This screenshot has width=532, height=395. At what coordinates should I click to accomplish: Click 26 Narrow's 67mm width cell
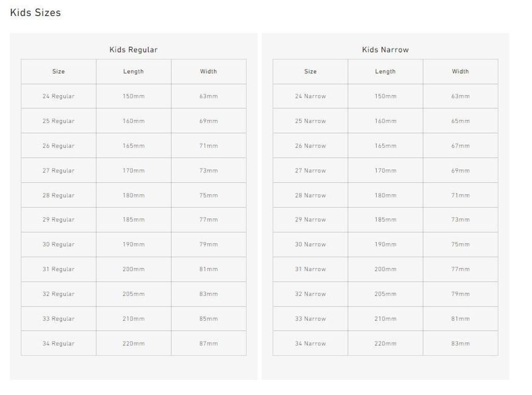(460, 146)
